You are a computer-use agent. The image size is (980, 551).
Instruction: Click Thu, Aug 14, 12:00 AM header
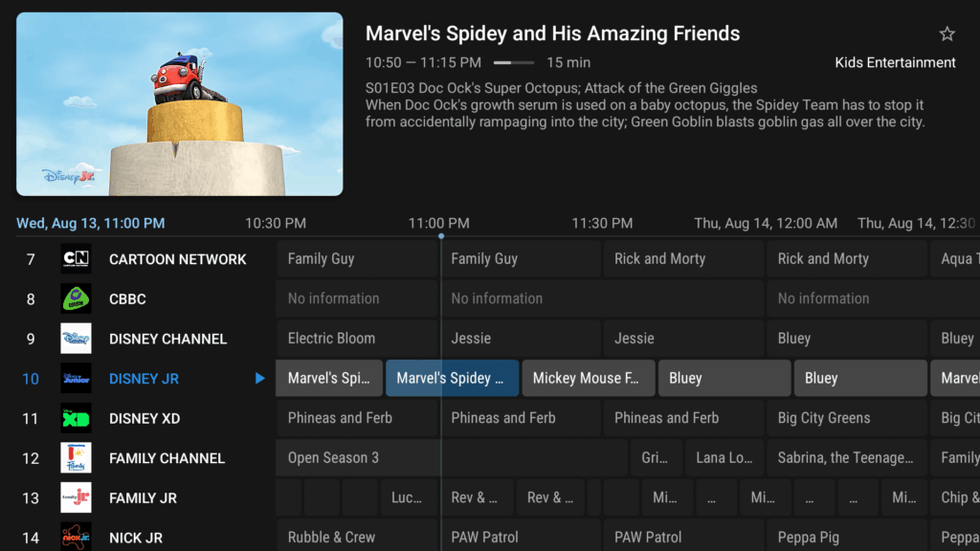click(x=766, y=223)
